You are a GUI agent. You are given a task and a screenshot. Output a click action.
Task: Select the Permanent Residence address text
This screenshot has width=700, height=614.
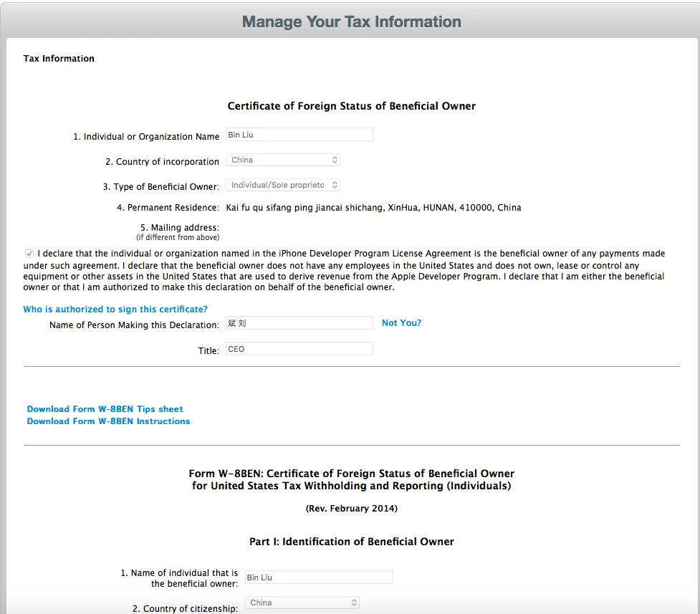[374, 208]
